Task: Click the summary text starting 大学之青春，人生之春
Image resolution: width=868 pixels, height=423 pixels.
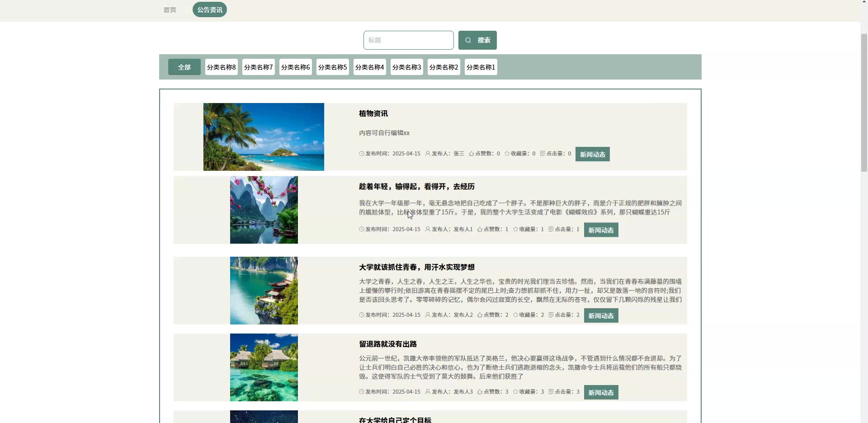Action: pyautogui.click(x=520, y=291)
